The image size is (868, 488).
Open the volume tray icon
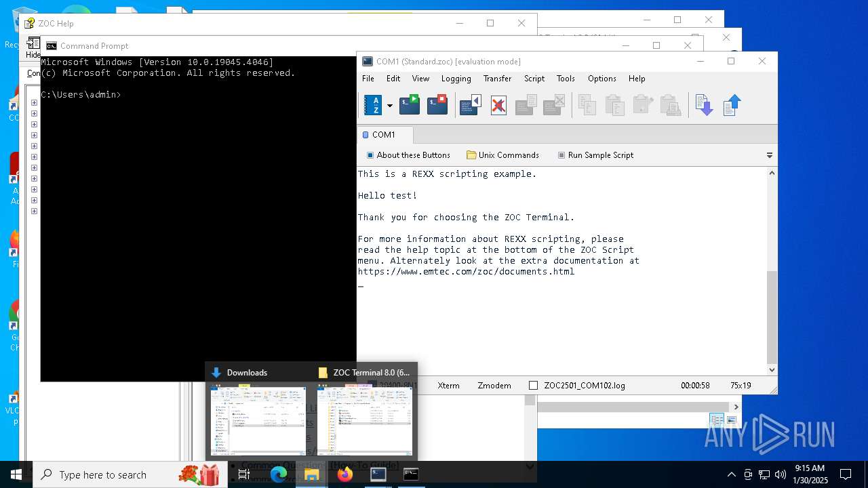[x=781, y=474]
